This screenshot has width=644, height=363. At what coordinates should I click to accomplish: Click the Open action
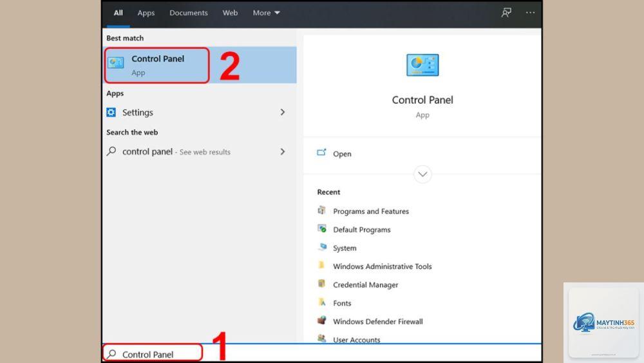click(x=342, y=153)
